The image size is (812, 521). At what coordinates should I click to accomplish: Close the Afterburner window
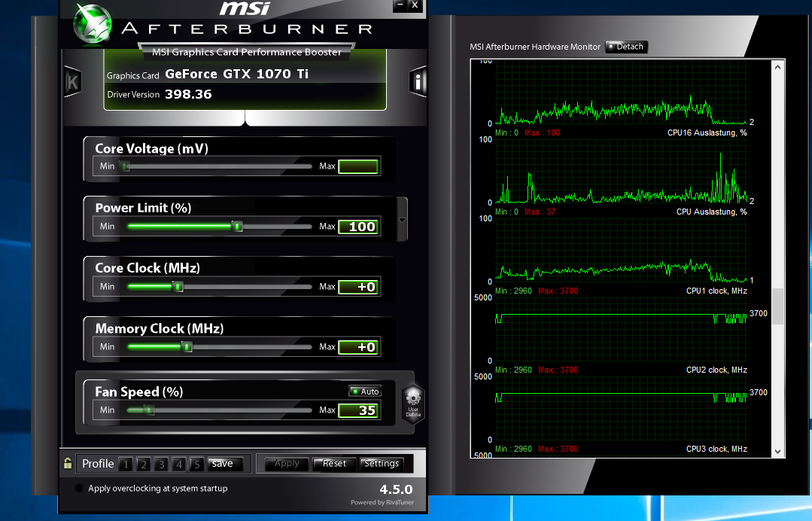(x=415, y=5)
